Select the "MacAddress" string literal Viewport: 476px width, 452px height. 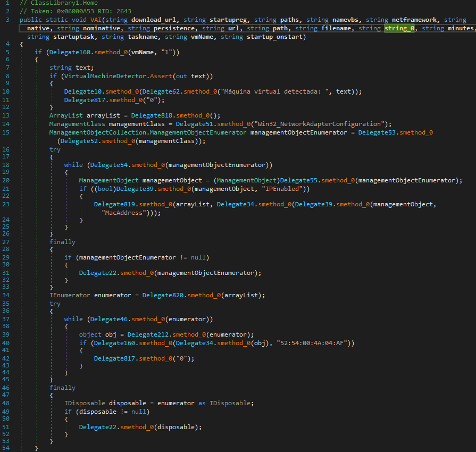pyautogui.click(x=123, y=213)
